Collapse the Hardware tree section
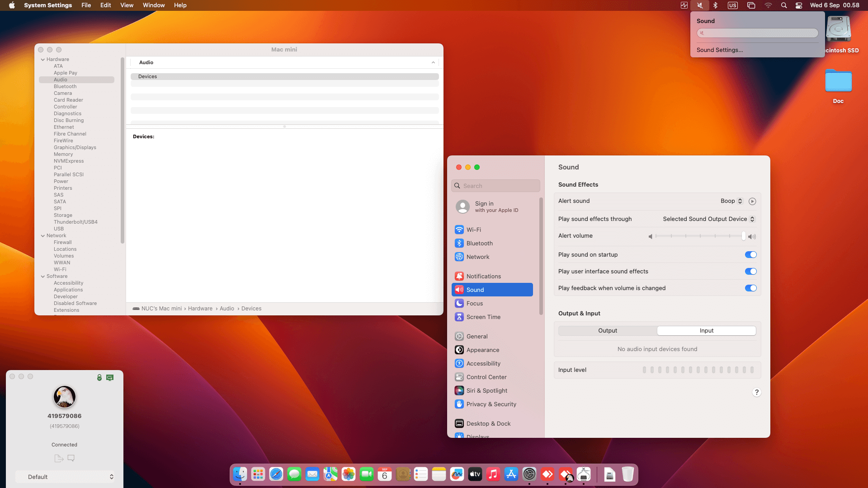 coord(43,60)
